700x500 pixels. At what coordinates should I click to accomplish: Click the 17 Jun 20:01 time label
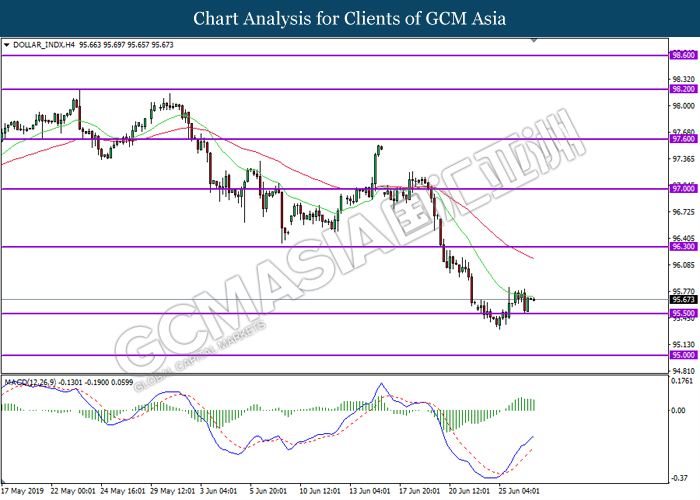point(420,491)
